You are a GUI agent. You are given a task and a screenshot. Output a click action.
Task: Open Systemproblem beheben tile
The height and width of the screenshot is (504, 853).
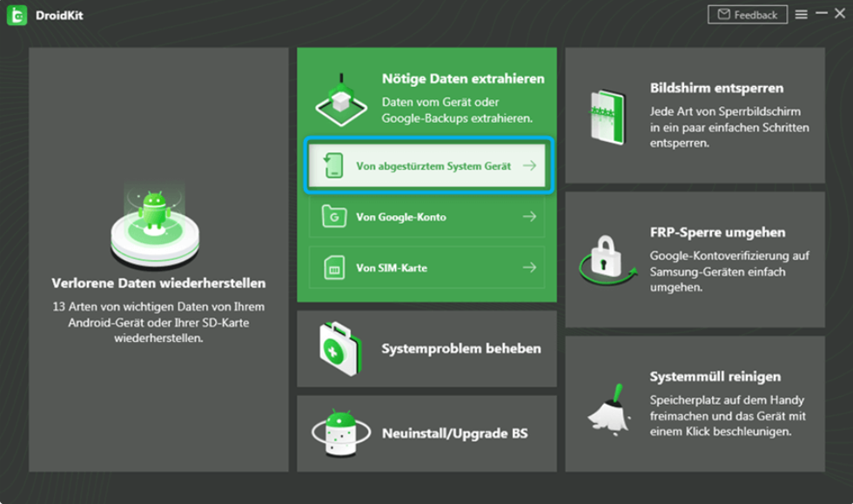click(x=427, y=349)
